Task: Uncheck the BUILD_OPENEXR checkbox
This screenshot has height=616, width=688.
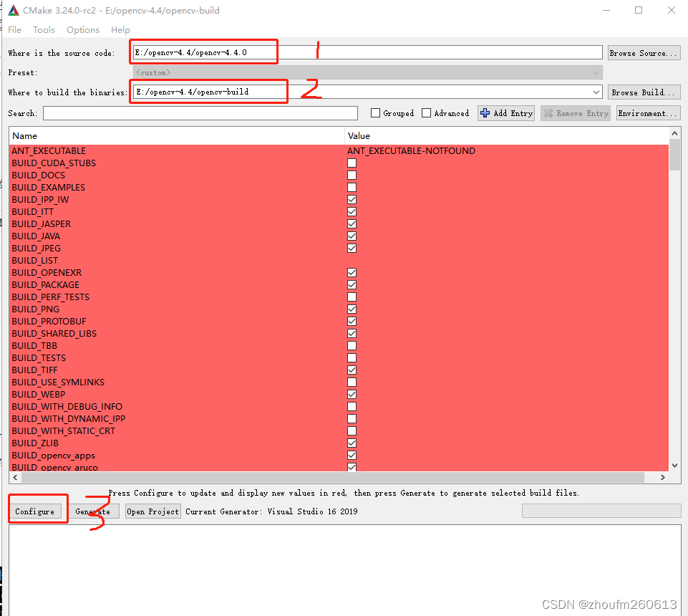Action: pyautogui.click(x=352, y=273)
